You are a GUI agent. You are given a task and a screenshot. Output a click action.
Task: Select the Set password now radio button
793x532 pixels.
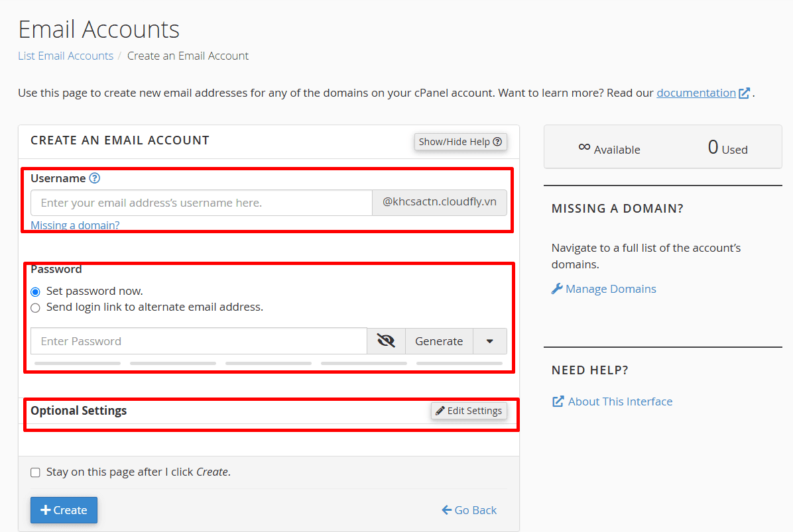click(x=35, y=292)
